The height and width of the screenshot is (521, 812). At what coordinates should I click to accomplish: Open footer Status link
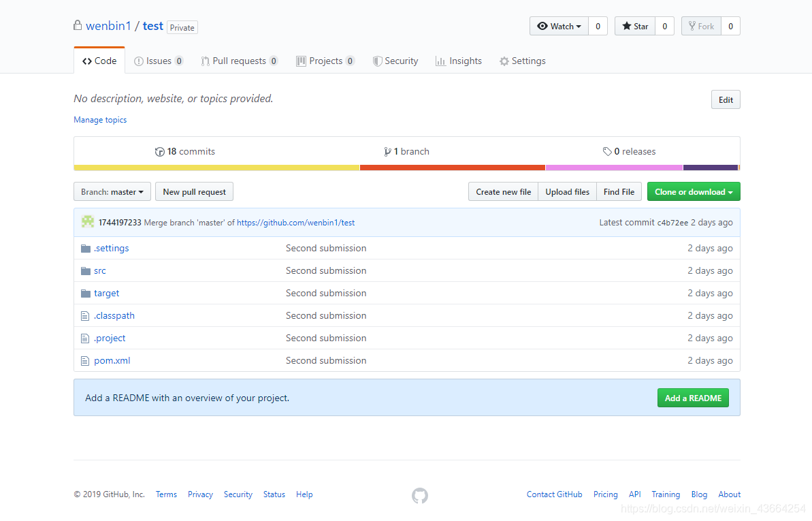pos(274,494)
